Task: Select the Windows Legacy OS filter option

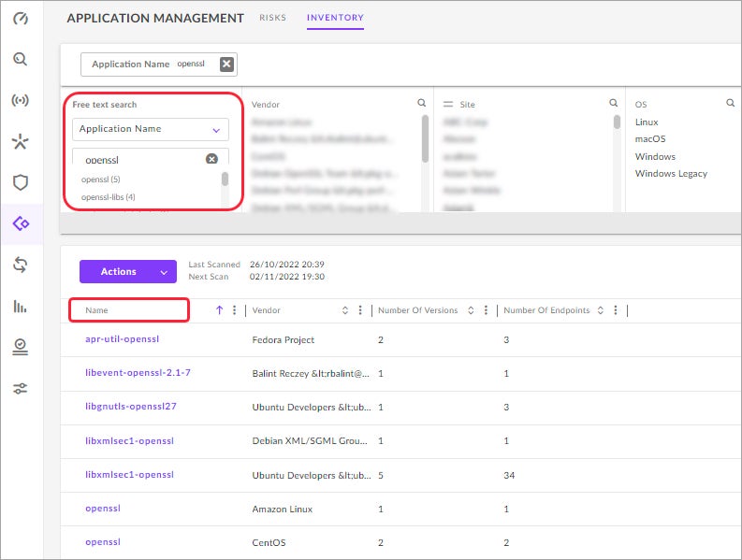Action: coord(671,174)
